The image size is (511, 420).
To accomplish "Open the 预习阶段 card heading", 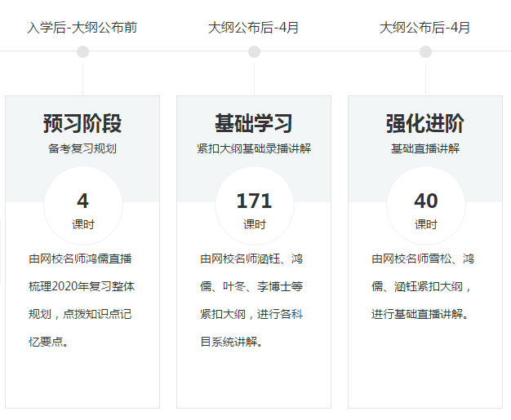I will (82, 124).
